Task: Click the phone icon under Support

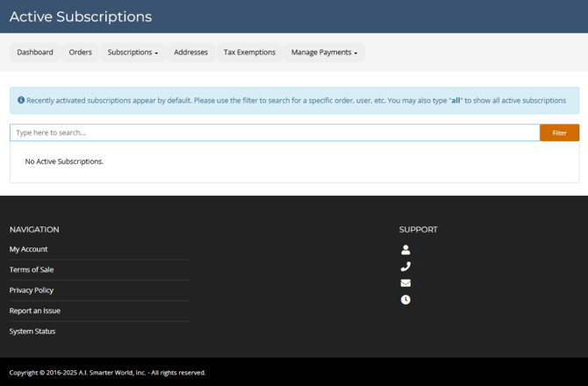Action: [405, 267]
